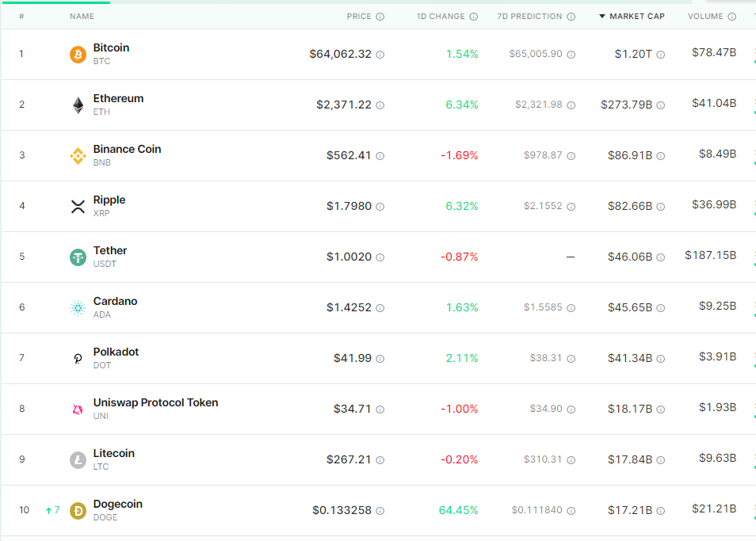Viewport: 756px width, 541px height.
Task: Click the Bitcoin coin logo
Action: click(78, 55)
